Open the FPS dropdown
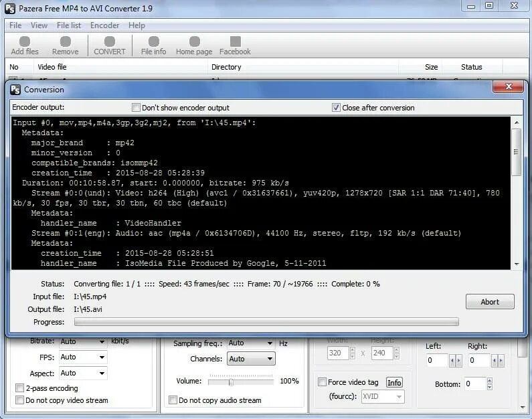Viewport: 532px width, 419px height. click(83, 357)
